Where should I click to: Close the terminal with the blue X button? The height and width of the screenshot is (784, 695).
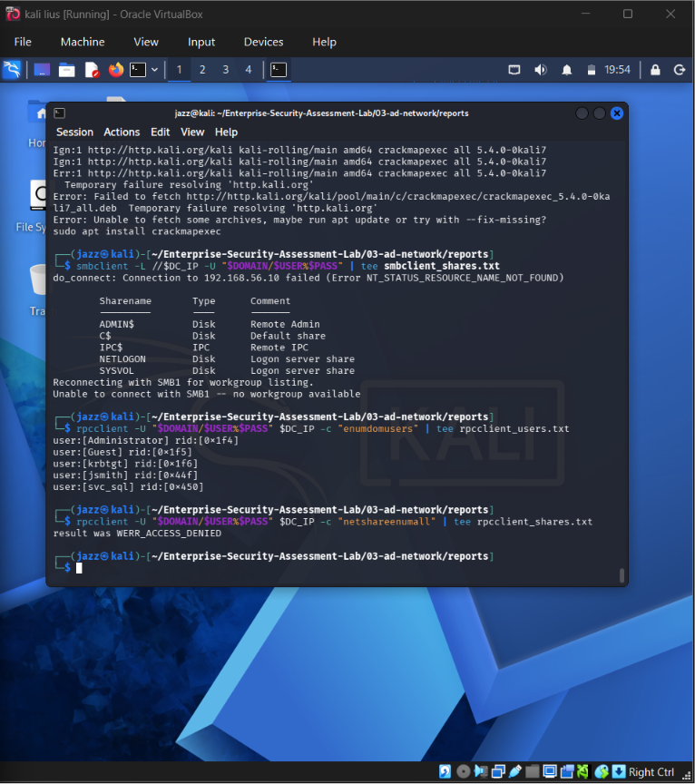[617, 113]
